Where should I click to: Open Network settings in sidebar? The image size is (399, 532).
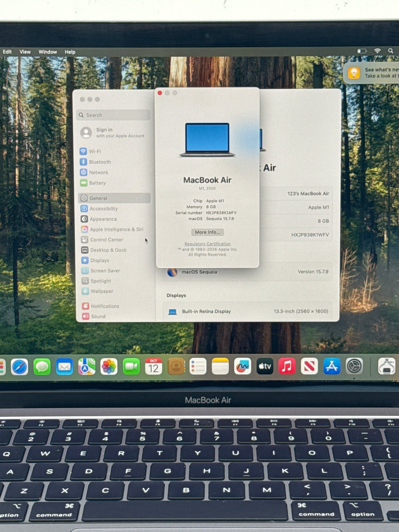coord(114,172)
